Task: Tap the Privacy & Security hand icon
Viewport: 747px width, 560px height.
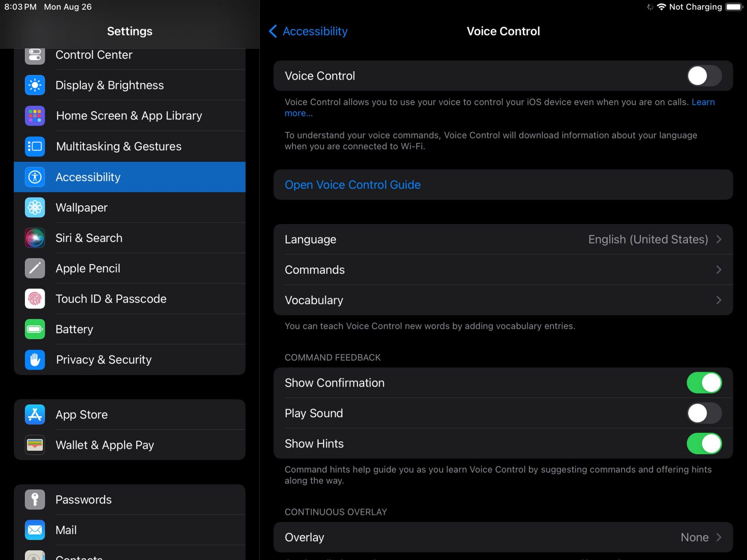Action: point(35,360)
